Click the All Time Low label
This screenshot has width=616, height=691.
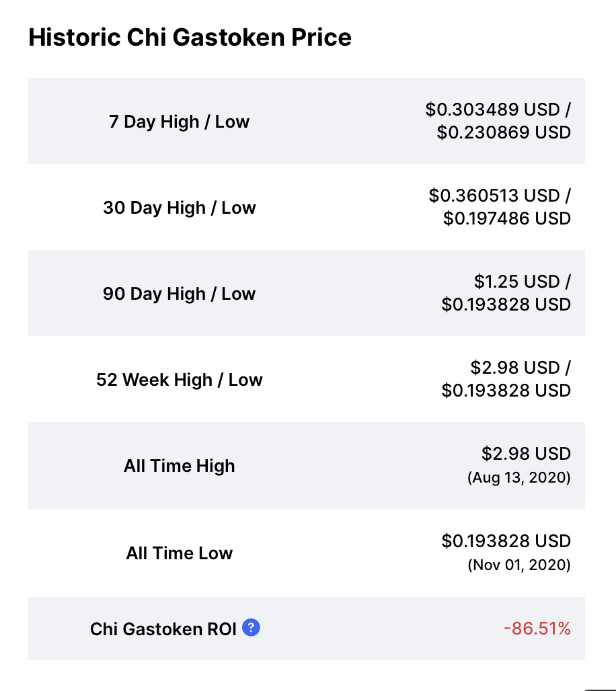click(179, 553)
